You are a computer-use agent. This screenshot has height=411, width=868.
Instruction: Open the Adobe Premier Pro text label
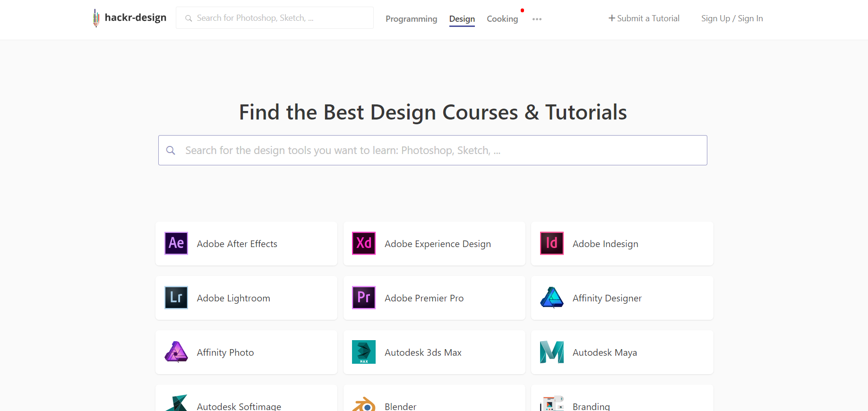click(x=424, y=298)
